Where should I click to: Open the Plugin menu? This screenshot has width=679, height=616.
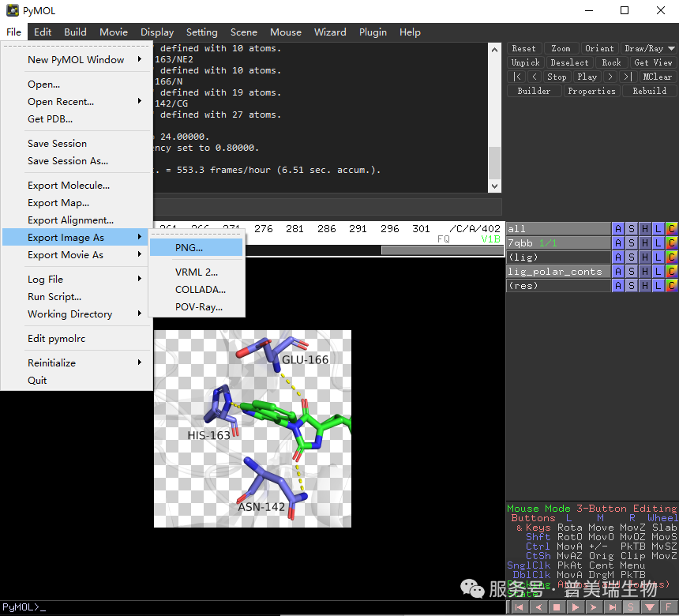click(373, 32)
